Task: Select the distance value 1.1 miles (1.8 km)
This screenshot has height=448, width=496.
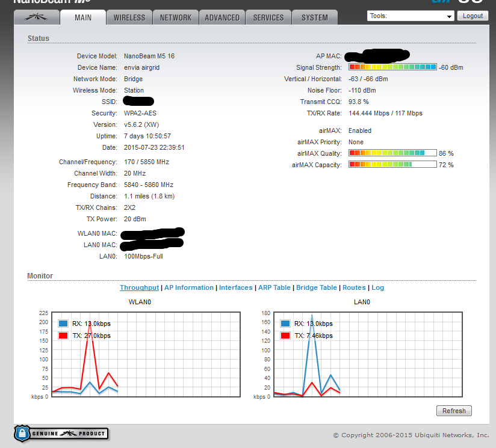Action: tap(149, 196)
